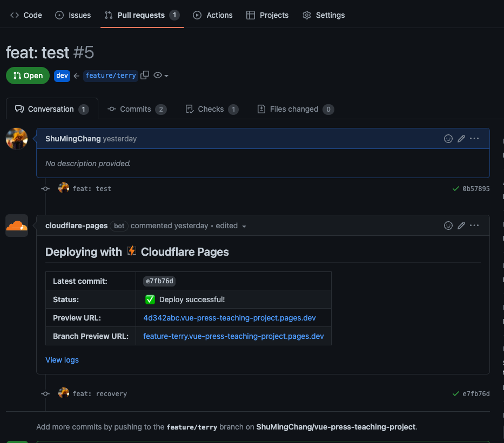Add emoji reaction to Cloudflare comment
Viewport: 504px width, 443px height.
click(x=448, y=226)
